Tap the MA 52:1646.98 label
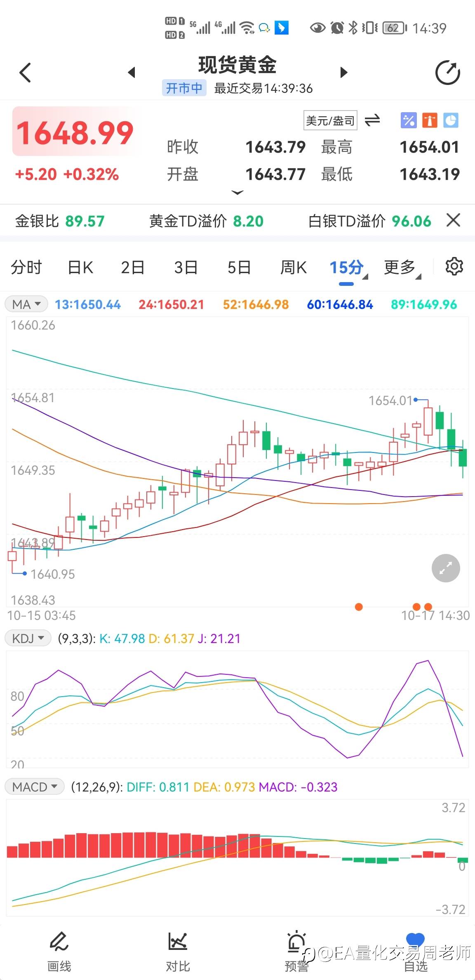 [x=256, y=304]
